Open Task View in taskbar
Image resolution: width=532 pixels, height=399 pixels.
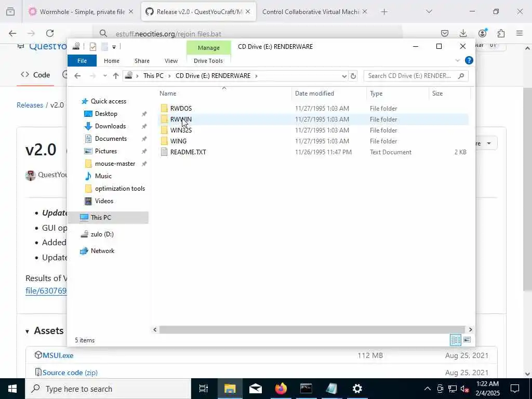click(203, 389)
